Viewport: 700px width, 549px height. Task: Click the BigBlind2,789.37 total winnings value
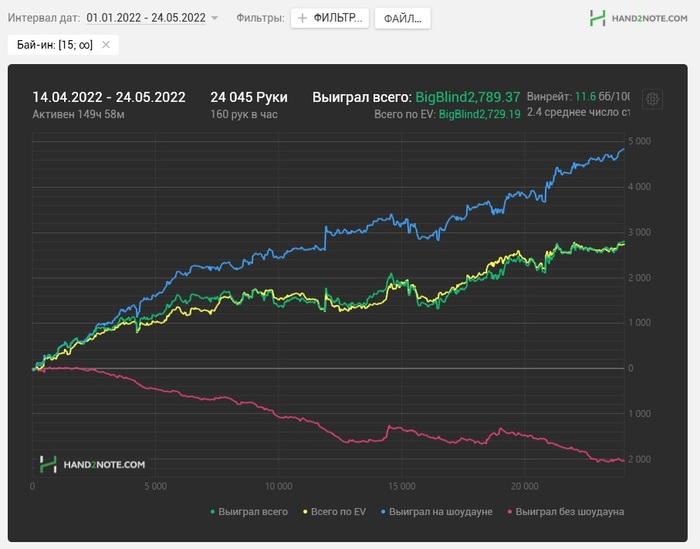pyautogui.click(x=468, y=97)
